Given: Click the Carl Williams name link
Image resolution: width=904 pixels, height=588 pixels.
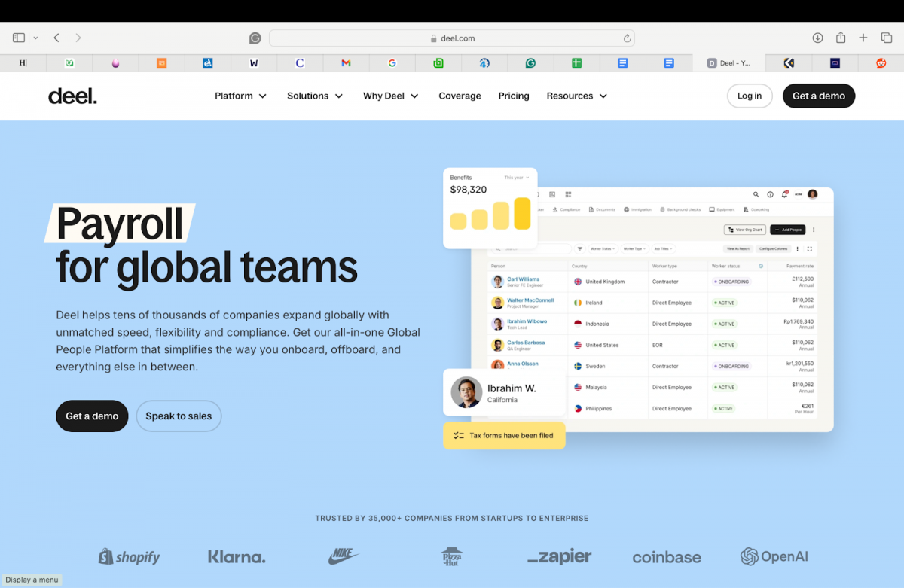Looking at the screenshot, I should click(x=524, y=279).
